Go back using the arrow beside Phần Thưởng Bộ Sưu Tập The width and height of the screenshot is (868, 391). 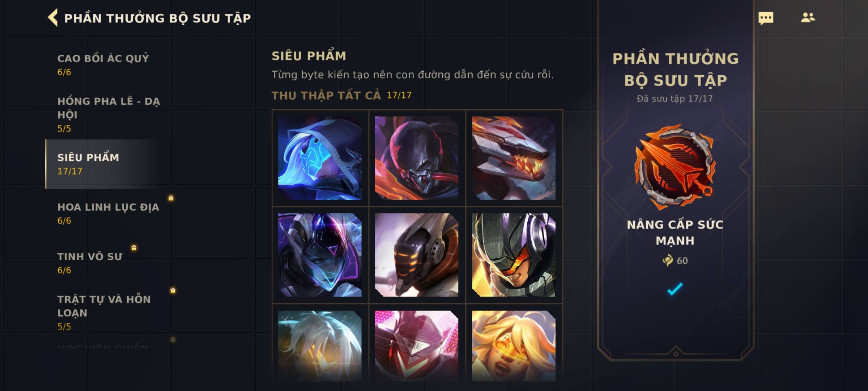53,18
